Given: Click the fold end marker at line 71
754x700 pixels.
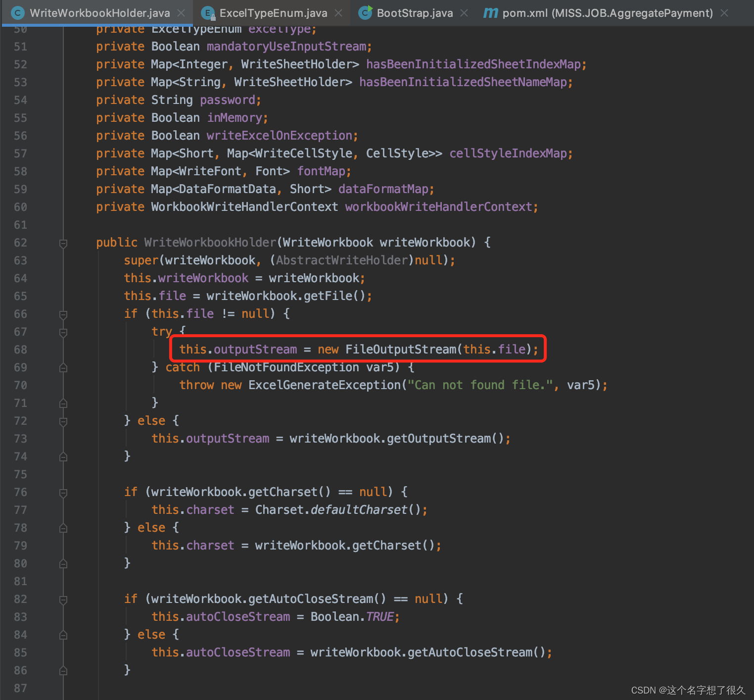Looking at the screenshot, I should [63, 403].
